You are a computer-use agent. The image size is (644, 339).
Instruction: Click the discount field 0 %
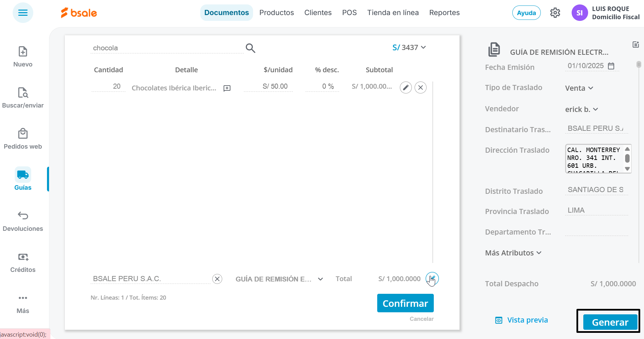(x=322, y=87)
